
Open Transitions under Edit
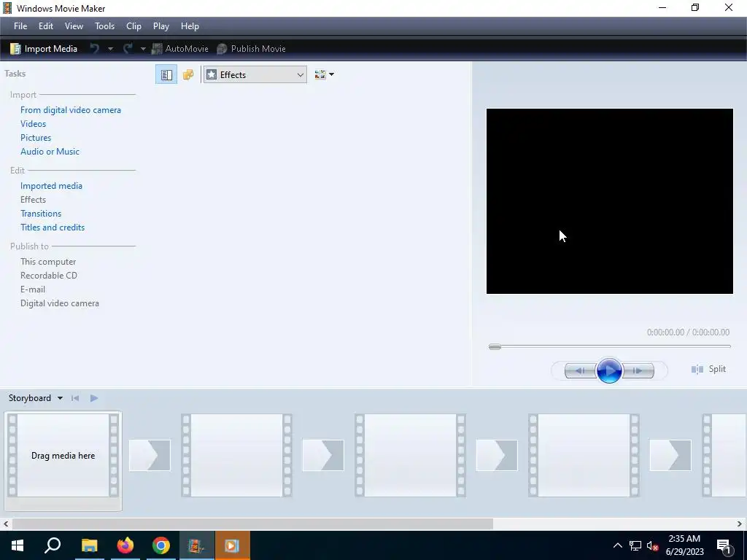(41, 214)
